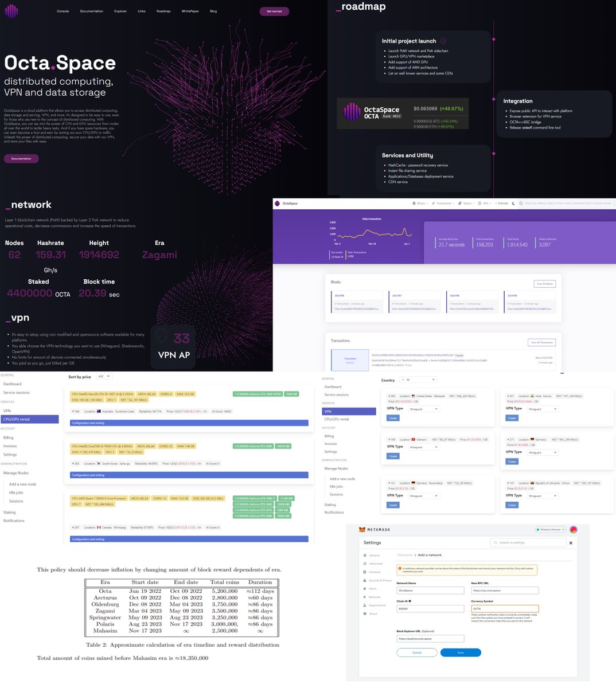The width and height of the screenshot is (616, 688).
Task: Click Configuration and renting for Australia node #146
Action: (189, 423)
